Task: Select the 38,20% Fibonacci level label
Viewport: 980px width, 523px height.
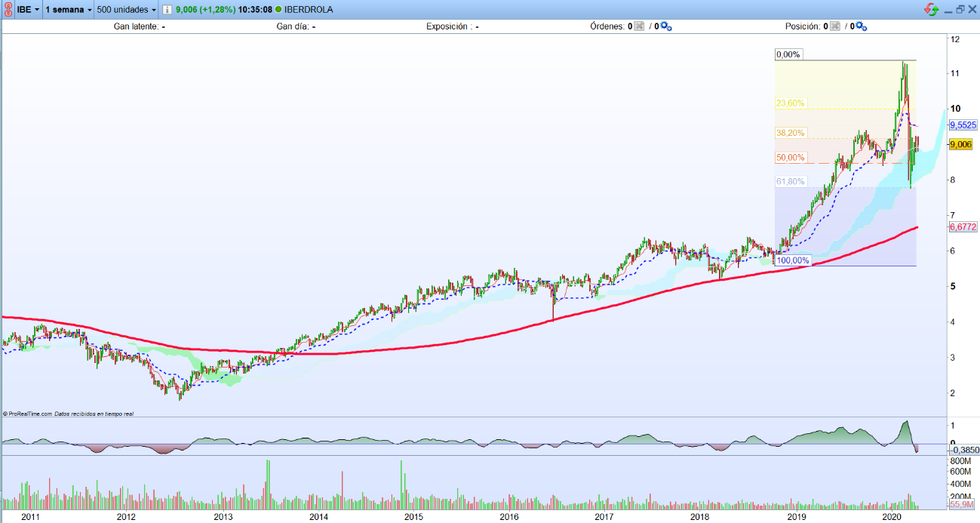Action: tap(791, 133)
